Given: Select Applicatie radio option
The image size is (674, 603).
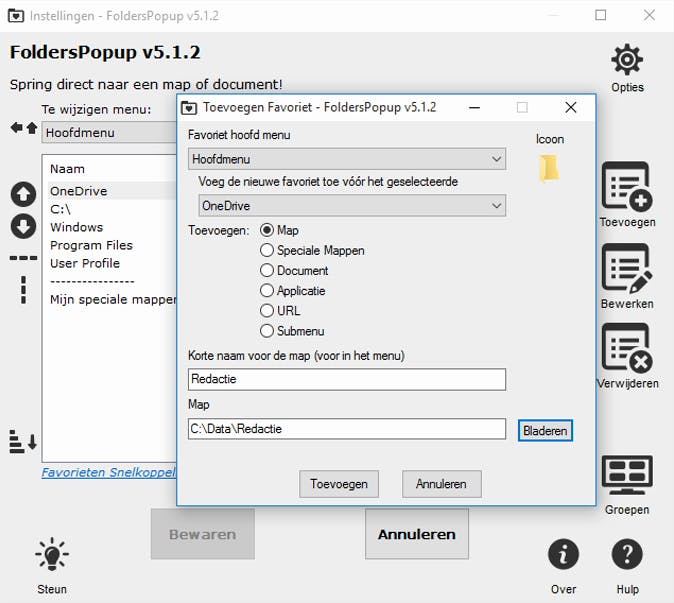Looking at the screenshot, I should (x=293, y=291).
